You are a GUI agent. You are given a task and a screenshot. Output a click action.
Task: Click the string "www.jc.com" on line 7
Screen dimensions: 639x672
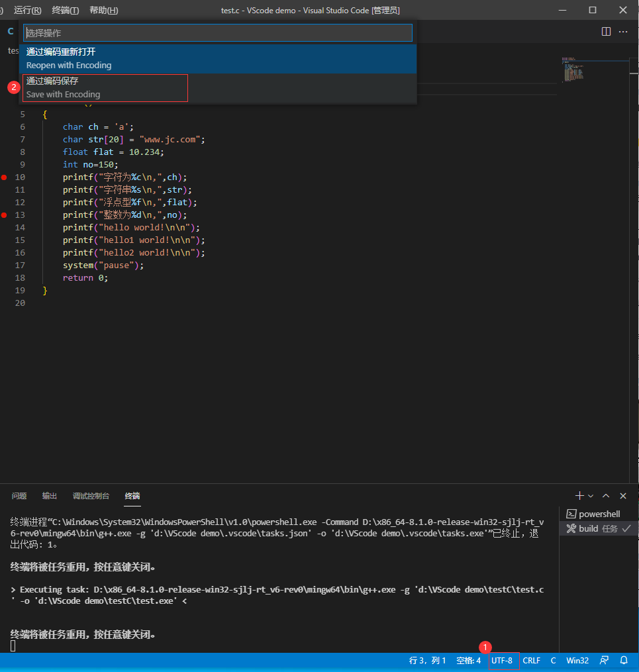click(x=170, y=139)
